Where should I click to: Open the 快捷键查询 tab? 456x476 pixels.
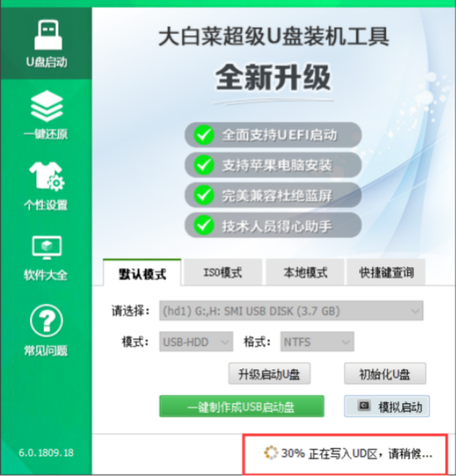click(x=386, y=272)
